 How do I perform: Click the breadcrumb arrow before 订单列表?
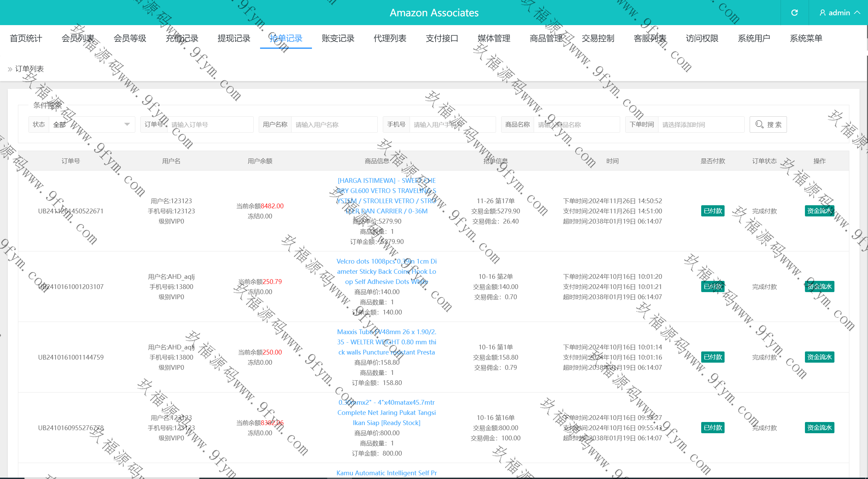point(10,69)
